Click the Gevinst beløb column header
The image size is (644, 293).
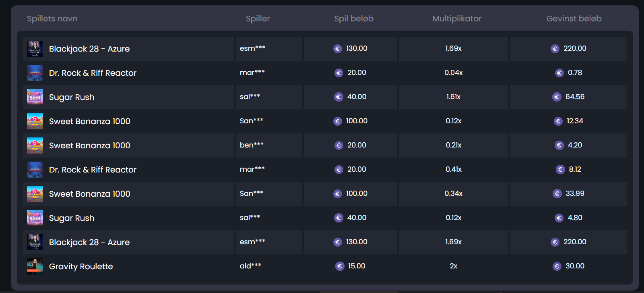[574, 19]
